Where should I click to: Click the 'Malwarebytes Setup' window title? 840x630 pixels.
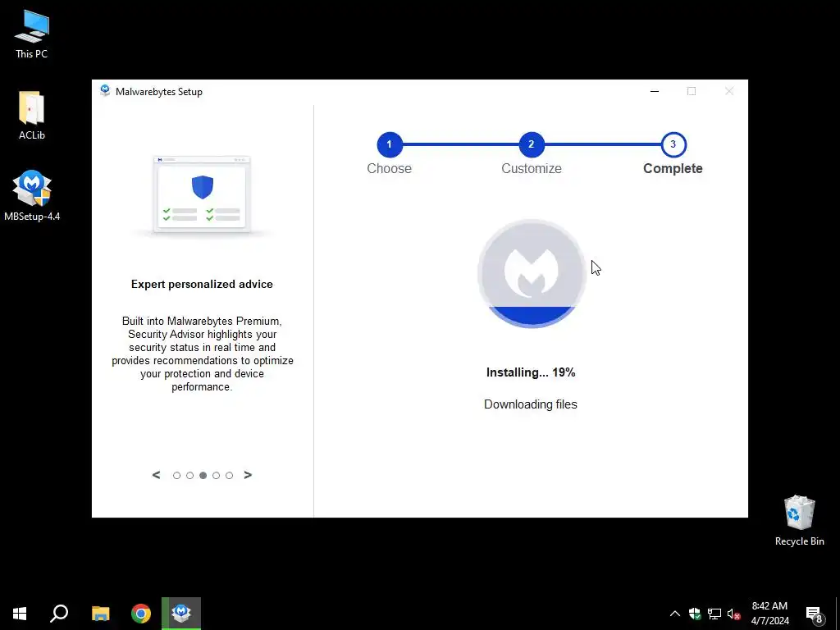pos(159,92)
